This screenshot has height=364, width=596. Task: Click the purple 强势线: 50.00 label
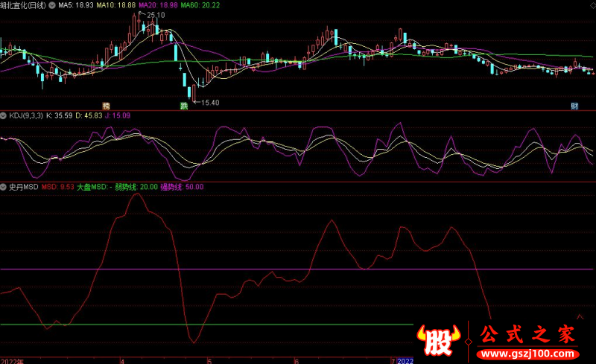(x=183, y=187)
